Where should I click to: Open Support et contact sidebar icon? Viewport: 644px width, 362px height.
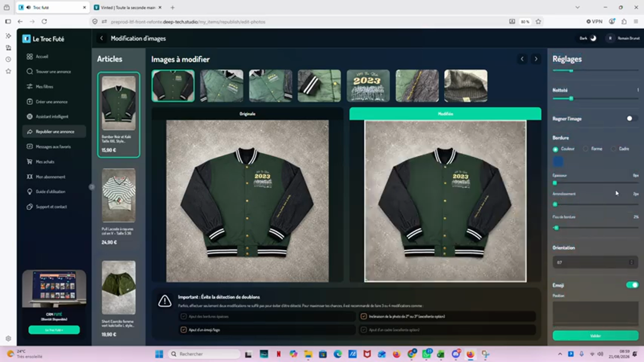[x=30, y=207]
